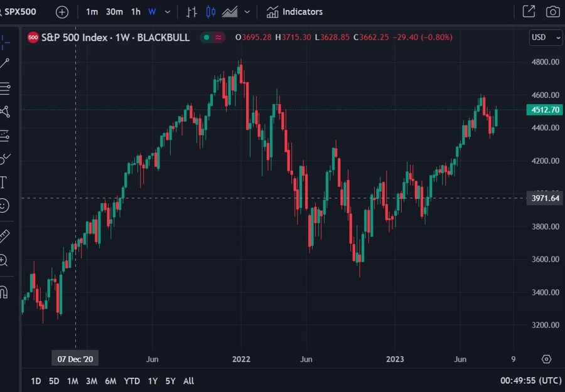Select the bars chart style icon
Image resolution: width=565 pixels, height=392 pixels.
[x=191, y=12]
